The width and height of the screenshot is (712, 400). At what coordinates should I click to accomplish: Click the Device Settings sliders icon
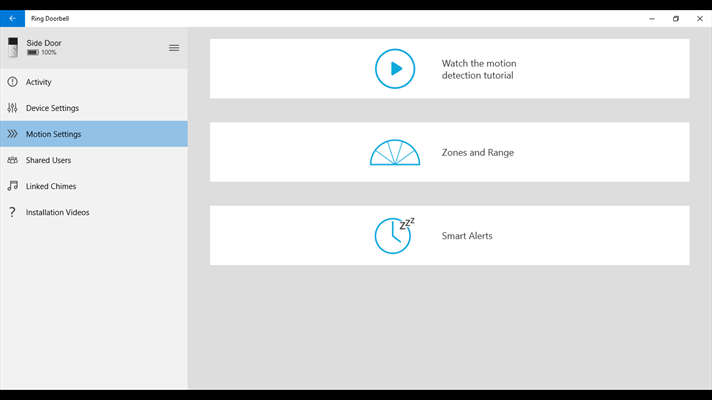(x=12, y=108)
